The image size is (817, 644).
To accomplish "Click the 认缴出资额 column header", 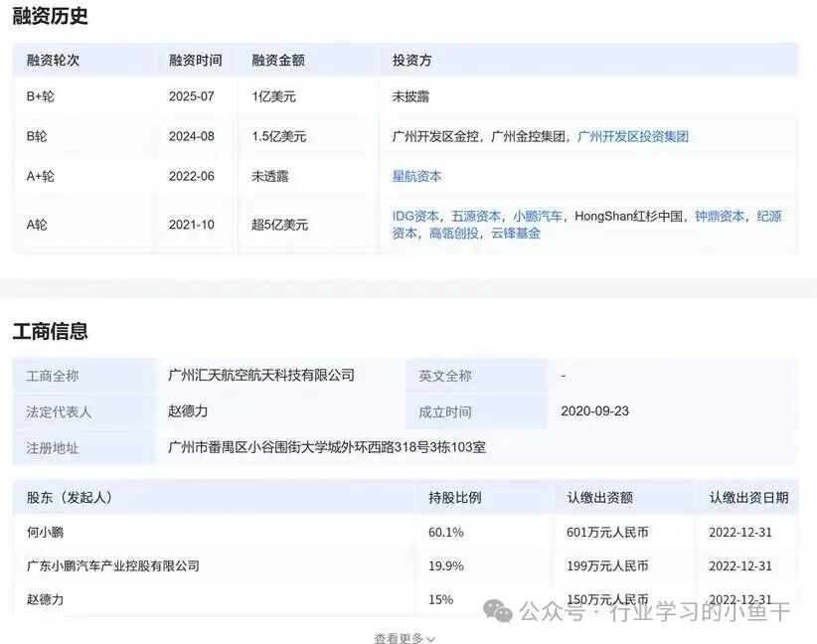I will [599, 497].
